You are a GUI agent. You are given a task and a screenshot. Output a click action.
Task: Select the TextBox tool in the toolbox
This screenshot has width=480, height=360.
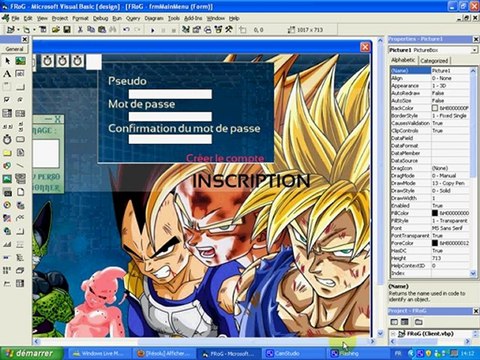pyautogui.click(x=20, y=74)
